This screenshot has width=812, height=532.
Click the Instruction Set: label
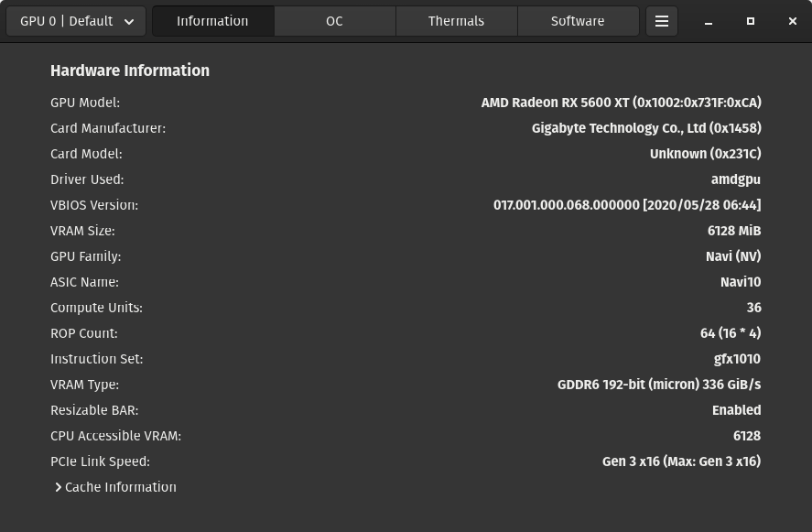(97, 359)
